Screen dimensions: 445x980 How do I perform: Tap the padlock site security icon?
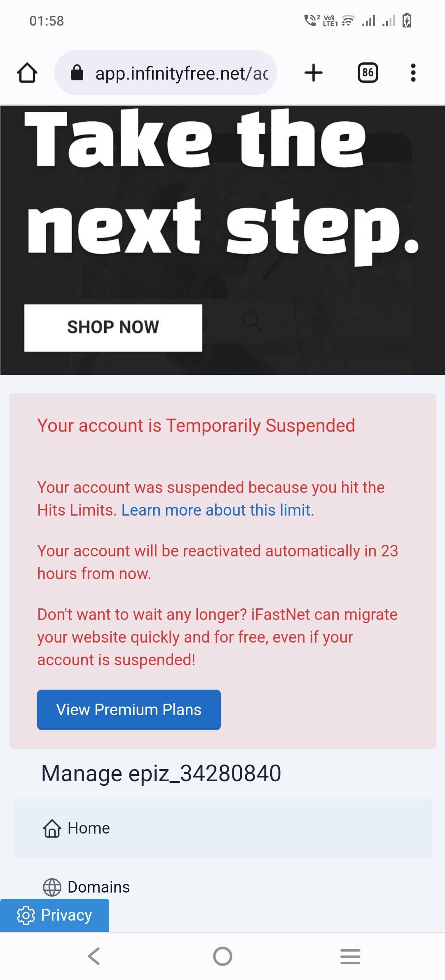click(x=77, y=73)
